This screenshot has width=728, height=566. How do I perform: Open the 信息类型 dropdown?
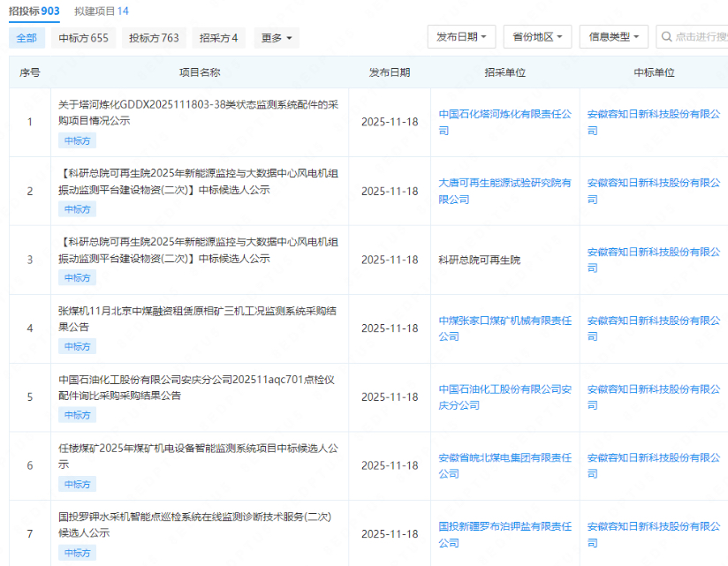[614, 37]
